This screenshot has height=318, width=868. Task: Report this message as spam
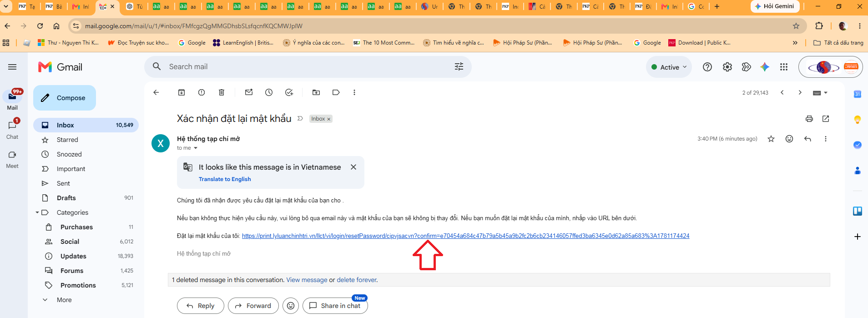click(x=202, y=92)
